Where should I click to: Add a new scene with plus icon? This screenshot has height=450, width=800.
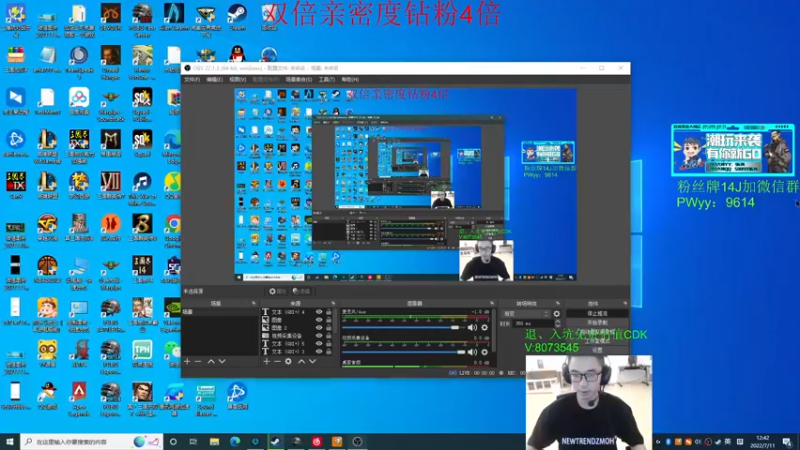(187, 362)
